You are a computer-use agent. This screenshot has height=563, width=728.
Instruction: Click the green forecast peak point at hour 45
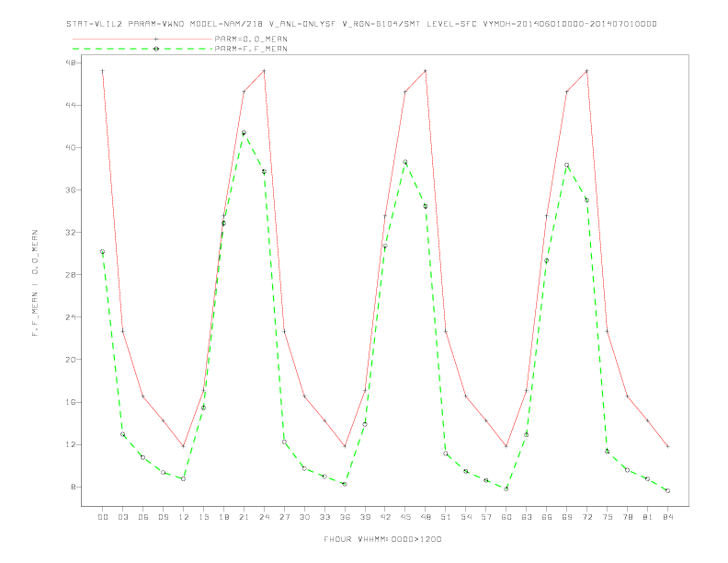click(405, 162)
